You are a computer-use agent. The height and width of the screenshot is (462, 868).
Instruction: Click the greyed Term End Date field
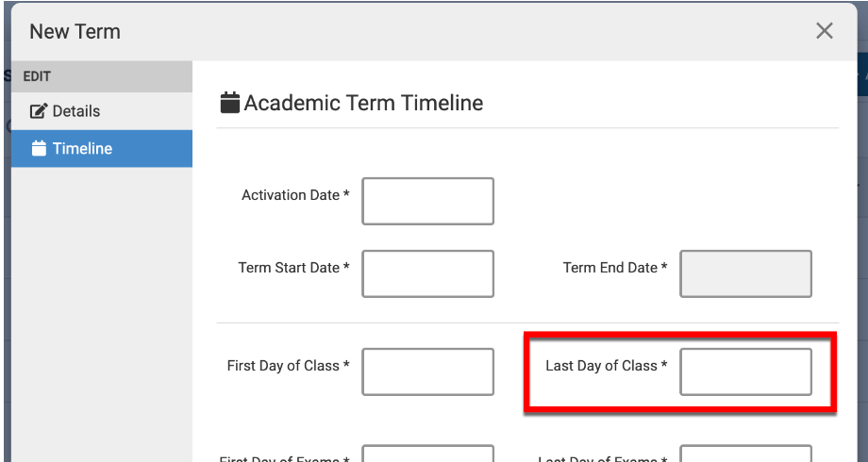(745, 273)
